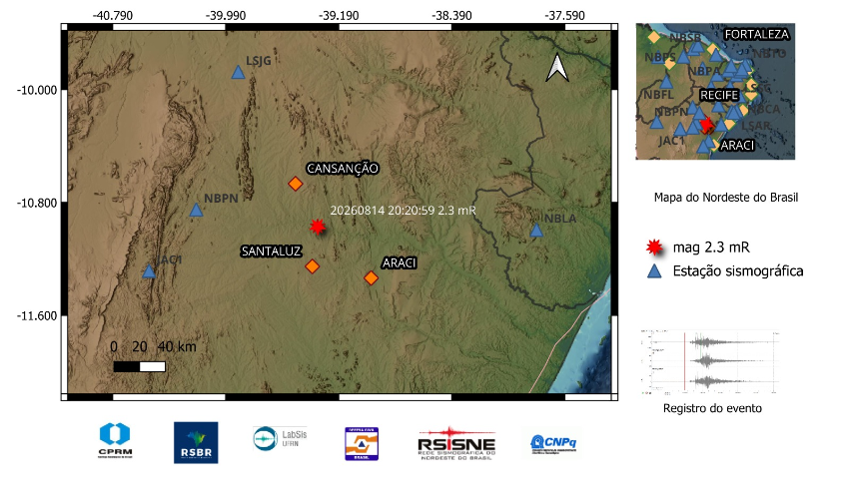Click the RSBR logo
Image resolution: width=849 pixels, height=504 pixels.
click(x=196, y=443)
